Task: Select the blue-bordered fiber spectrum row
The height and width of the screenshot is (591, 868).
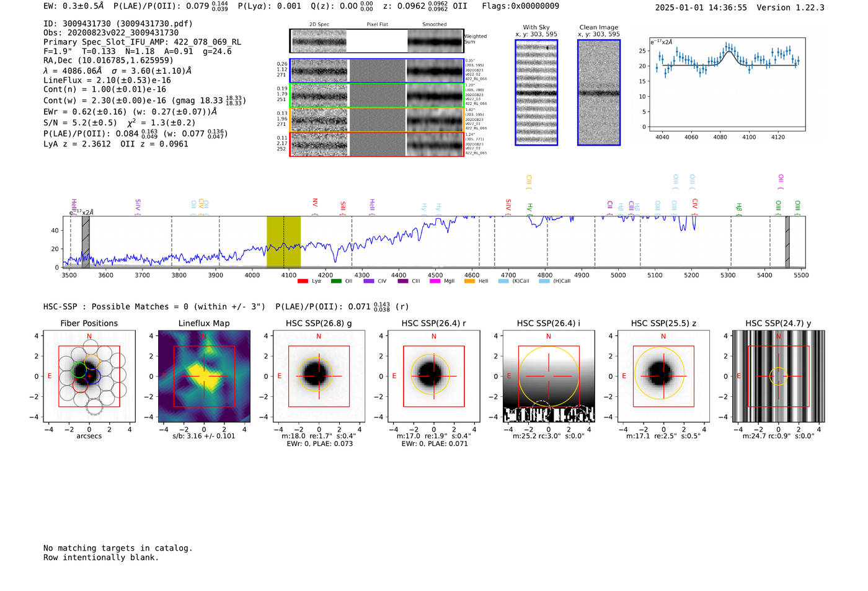Action: (x=377, y=71)
